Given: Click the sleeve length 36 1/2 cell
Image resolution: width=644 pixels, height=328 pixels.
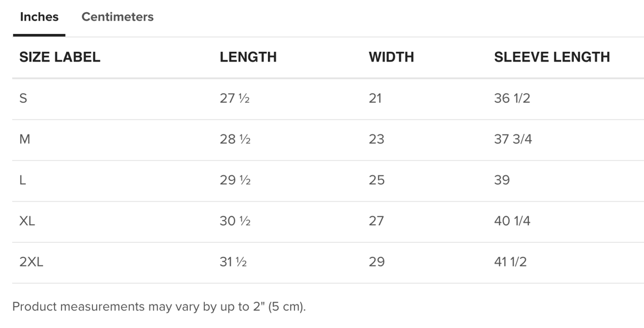Looking at the screenshot, I should tap(512, 98).
